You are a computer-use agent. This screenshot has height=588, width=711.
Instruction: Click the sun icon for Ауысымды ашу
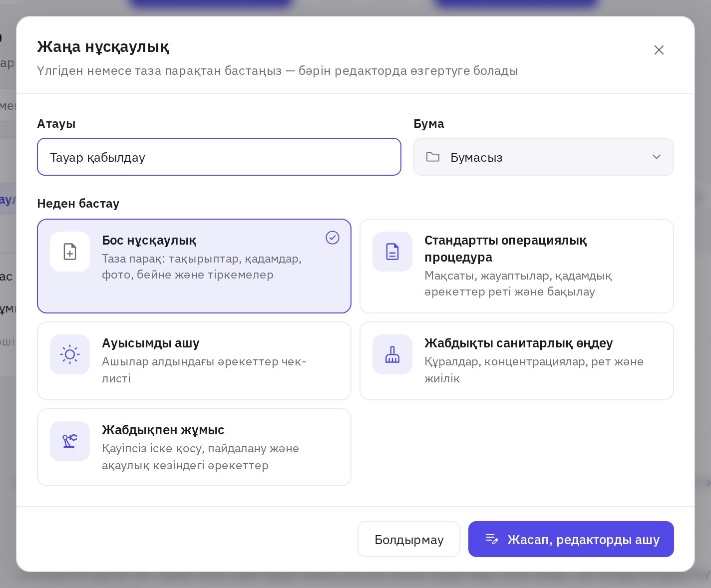[70, 354]
